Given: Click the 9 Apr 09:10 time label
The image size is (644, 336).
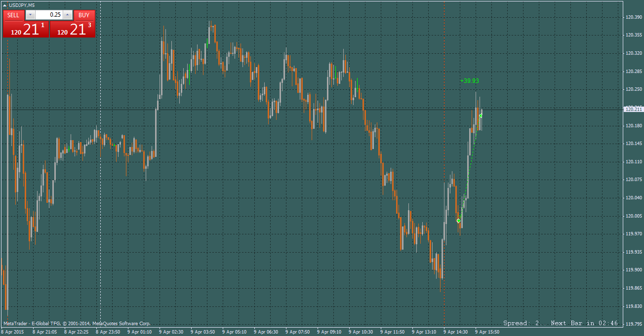Looking at the screenshot, I should tap(329, 332).
